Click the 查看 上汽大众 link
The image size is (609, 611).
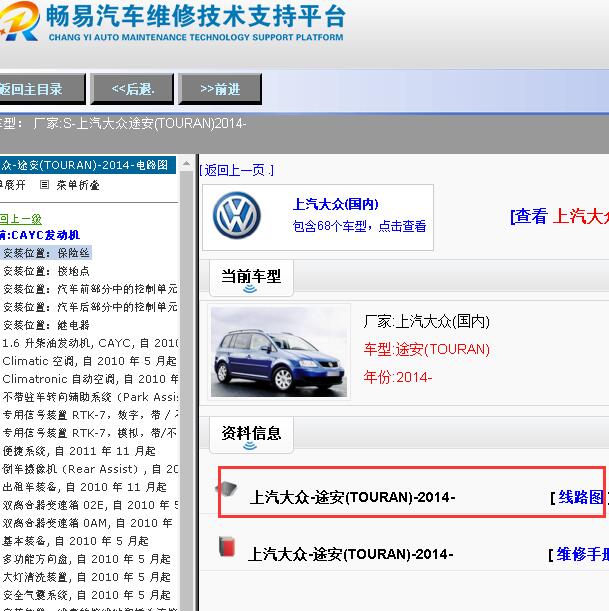[x=560, y=216]
